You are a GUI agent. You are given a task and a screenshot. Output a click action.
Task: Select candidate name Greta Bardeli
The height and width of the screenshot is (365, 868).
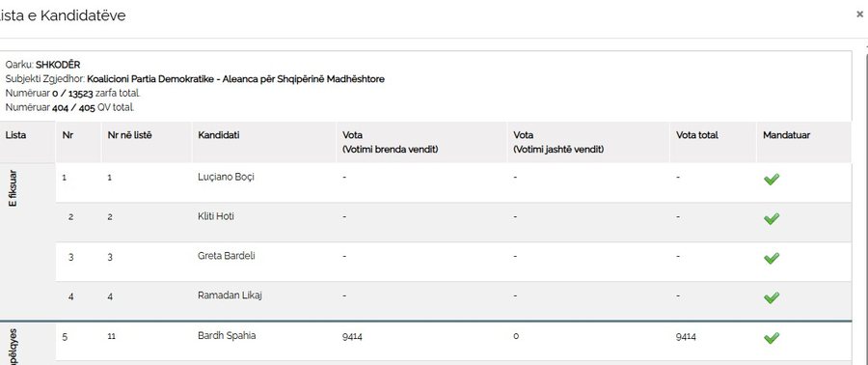(x=227, y=256)
